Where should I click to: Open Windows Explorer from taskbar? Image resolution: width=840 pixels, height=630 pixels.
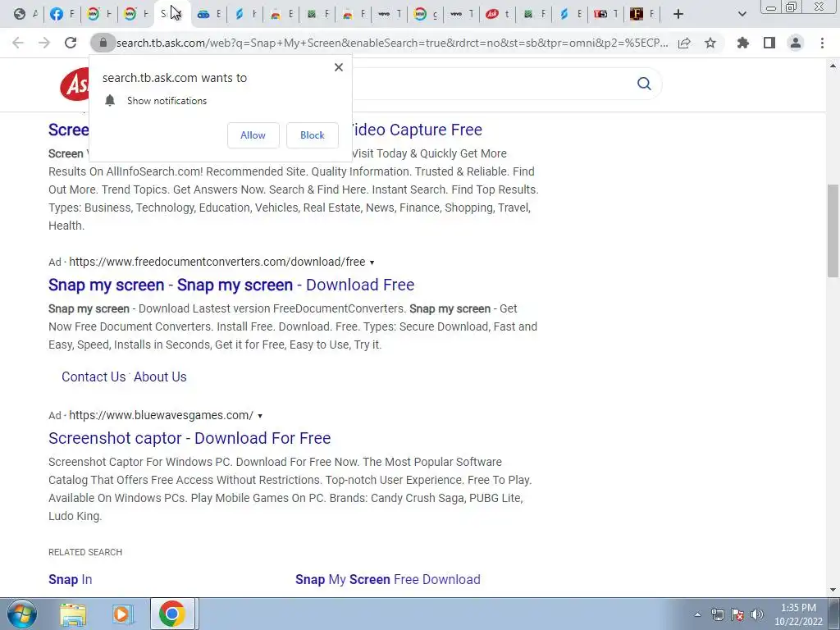73,614
